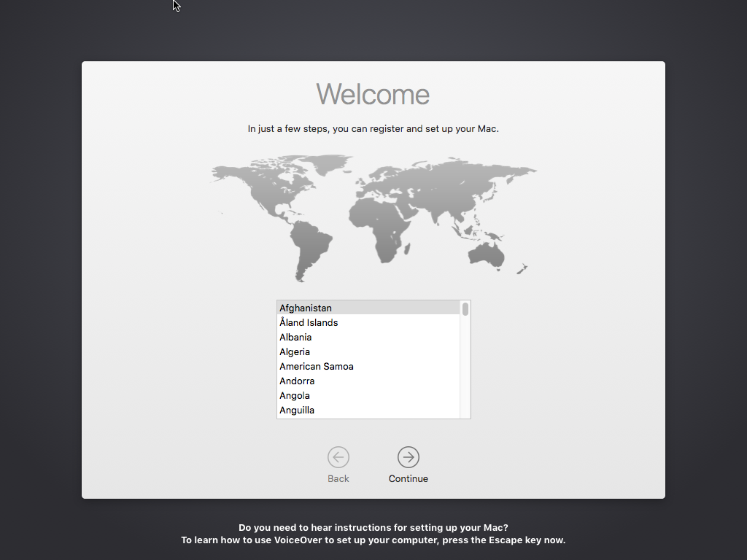Click the Continue arrow icon

[x=409, y=457]
